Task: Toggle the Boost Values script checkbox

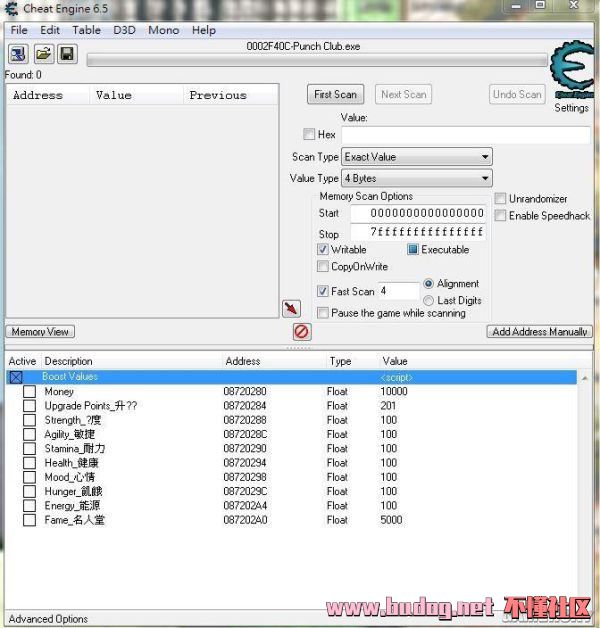Action: point(16,377)
